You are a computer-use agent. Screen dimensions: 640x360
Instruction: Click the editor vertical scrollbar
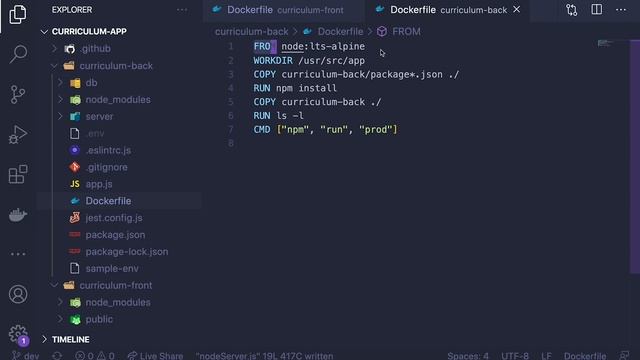(635, 157)
